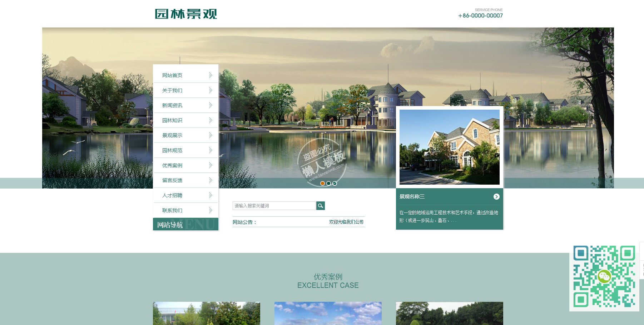The height and width of the screenshot is (325, 644).
Task: Switch to the third carousel slide dot
Action: click(335, 184)
